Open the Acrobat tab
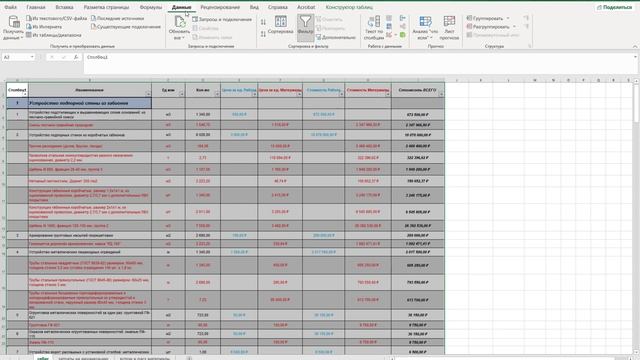The image size is (640, 360). (x=306, y=7)
